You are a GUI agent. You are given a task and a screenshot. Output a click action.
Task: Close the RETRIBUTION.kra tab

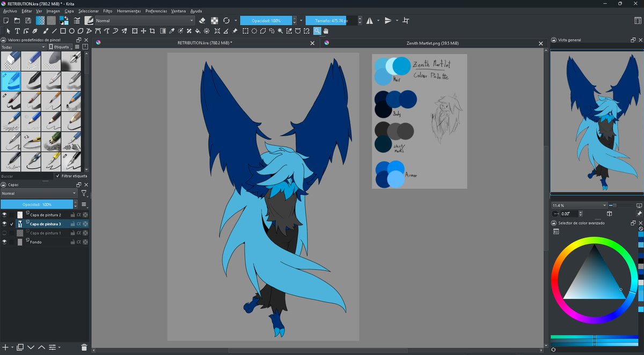click(313, 43)
